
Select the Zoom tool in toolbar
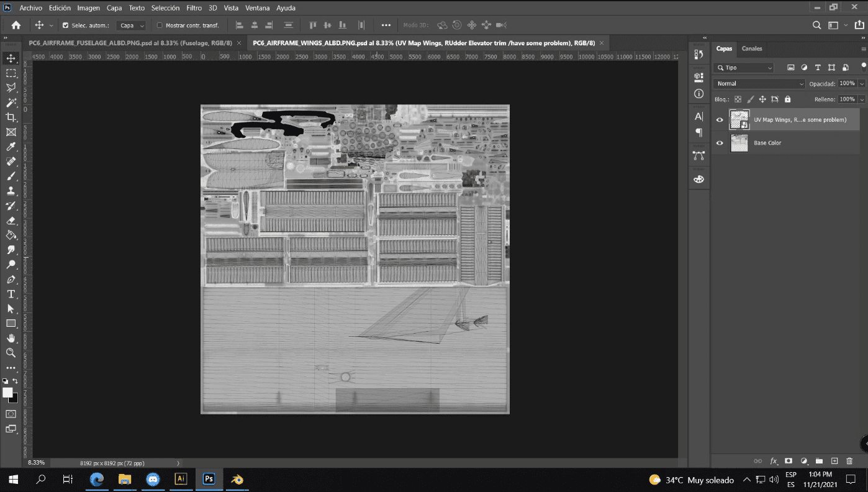pyautogui.click(x=11, y=353)
